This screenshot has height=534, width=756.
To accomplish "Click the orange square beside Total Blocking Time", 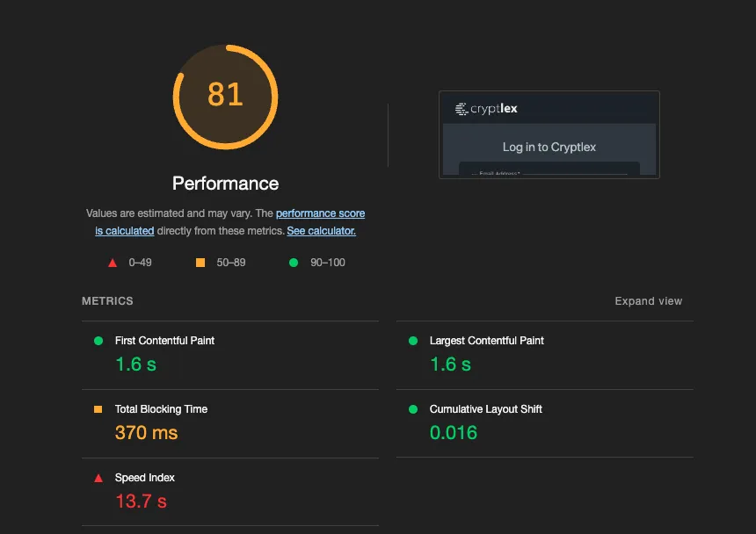I will point(97,409).
